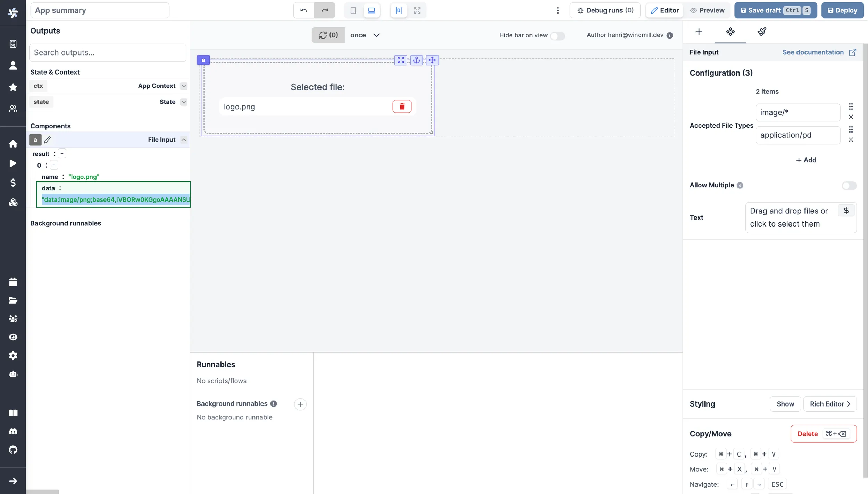This screenshot has width=868, height=494.
Task: Click the insert component plus tab
Action: click(699, 32)
